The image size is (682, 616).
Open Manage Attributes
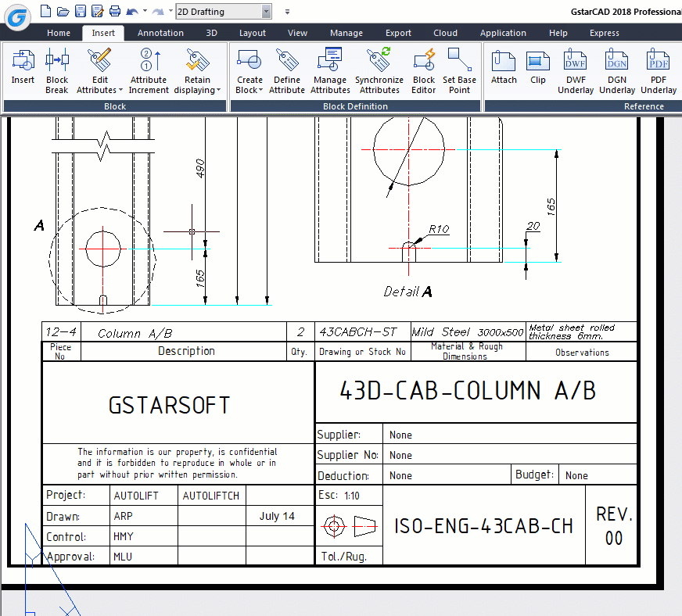[x=330, y=61]
